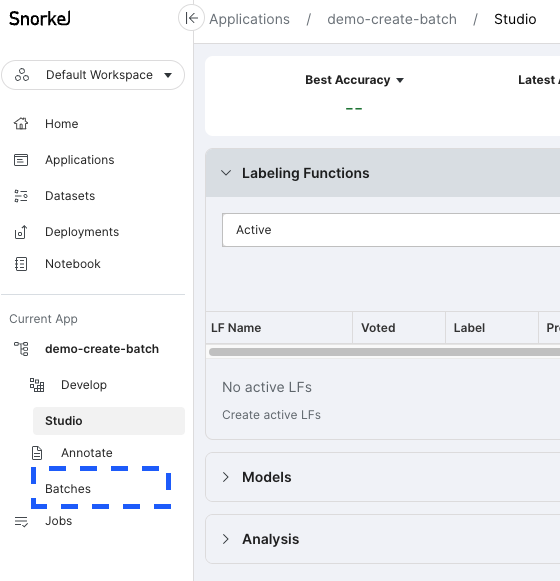Click demo-create-batch breadcrumb link
560x581 pixels.
tap(392, 19)
